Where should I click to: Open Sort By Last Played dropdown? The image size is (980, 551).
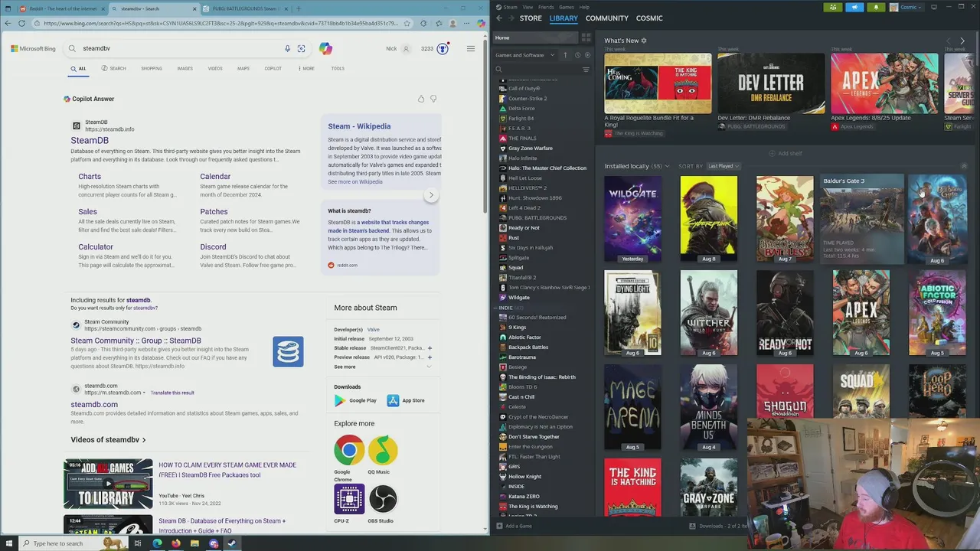coord(723,166)
